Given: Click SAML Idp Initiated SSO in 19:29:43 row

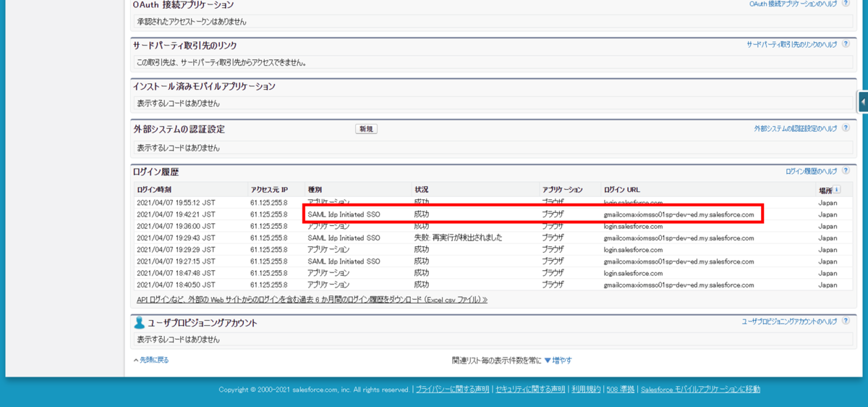Looking at the screenshot, I should (x=344, y=238).
